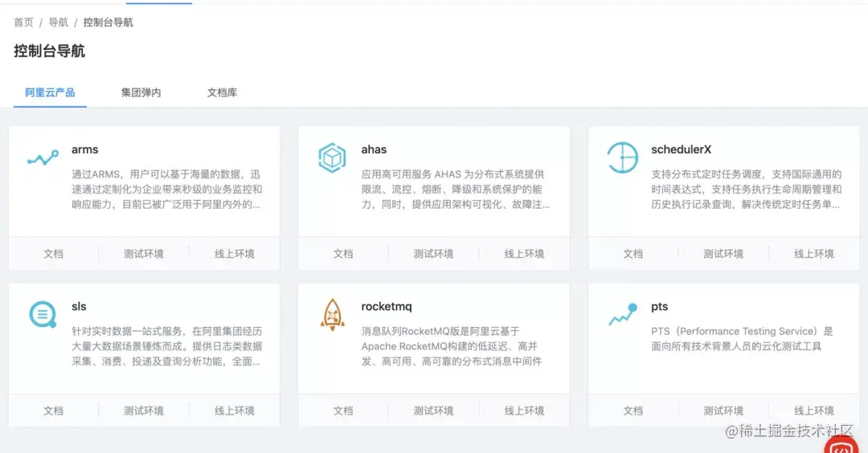
Task: Click the PTS Performance Testing Service description
Action: pyautogui.click(x=742, y=338)
